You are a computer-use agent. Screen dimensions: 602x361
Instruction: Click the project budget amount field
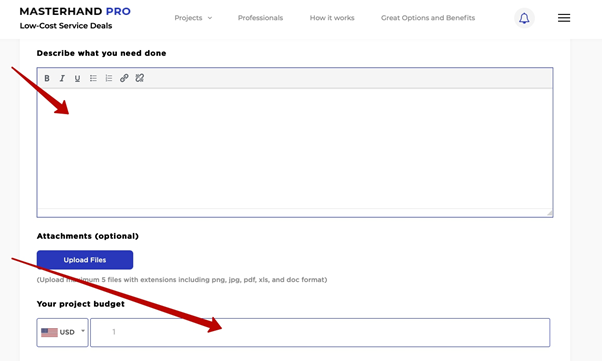320,332
